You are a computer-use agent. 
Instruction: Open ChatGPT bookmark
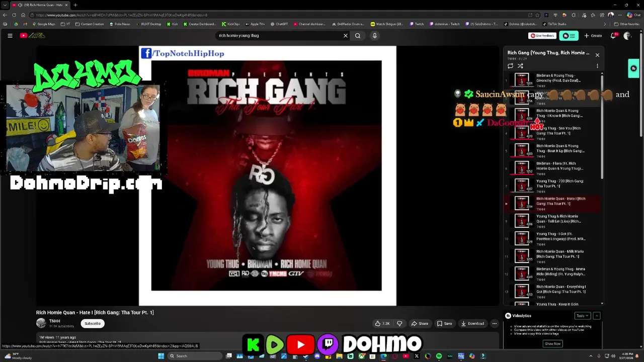[279, 24]
